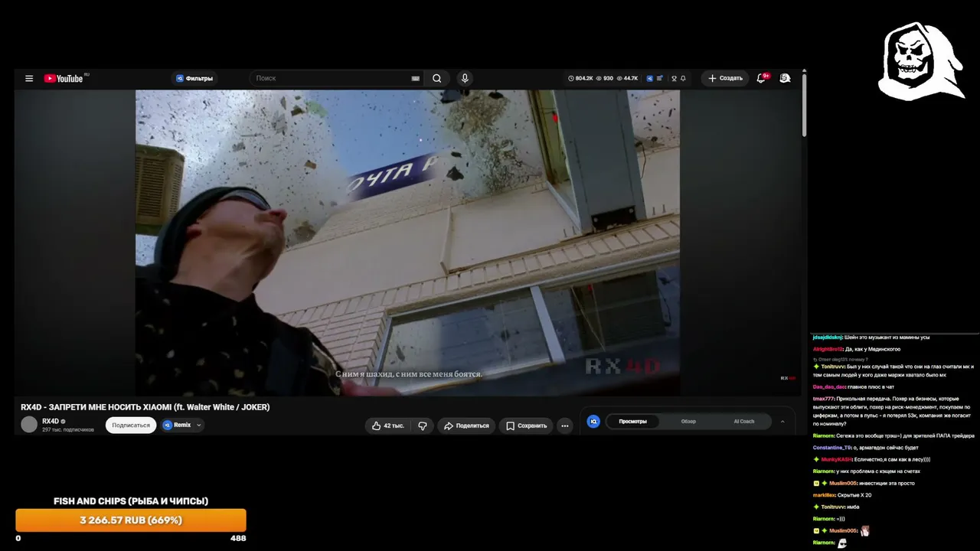Switch to the Просмотры tab
Screen dimensions: 980x551
point(632,422)
